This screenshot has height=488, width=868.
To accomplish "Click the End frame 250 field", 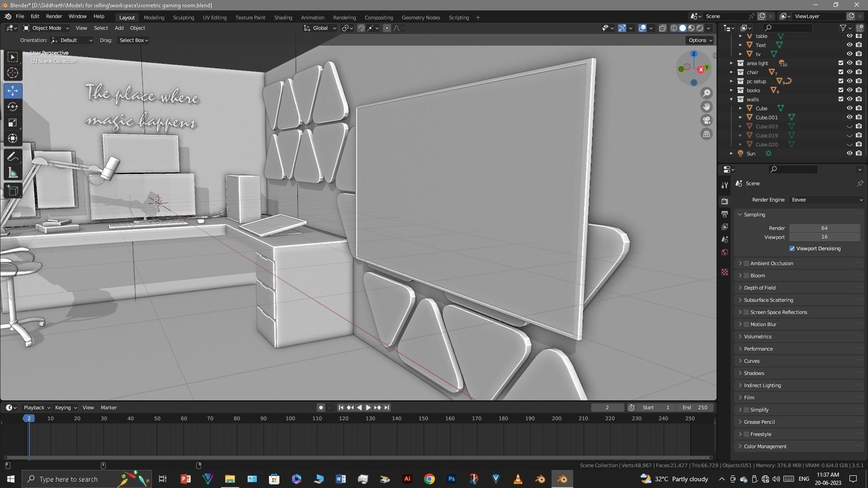I will pos(695,408).
